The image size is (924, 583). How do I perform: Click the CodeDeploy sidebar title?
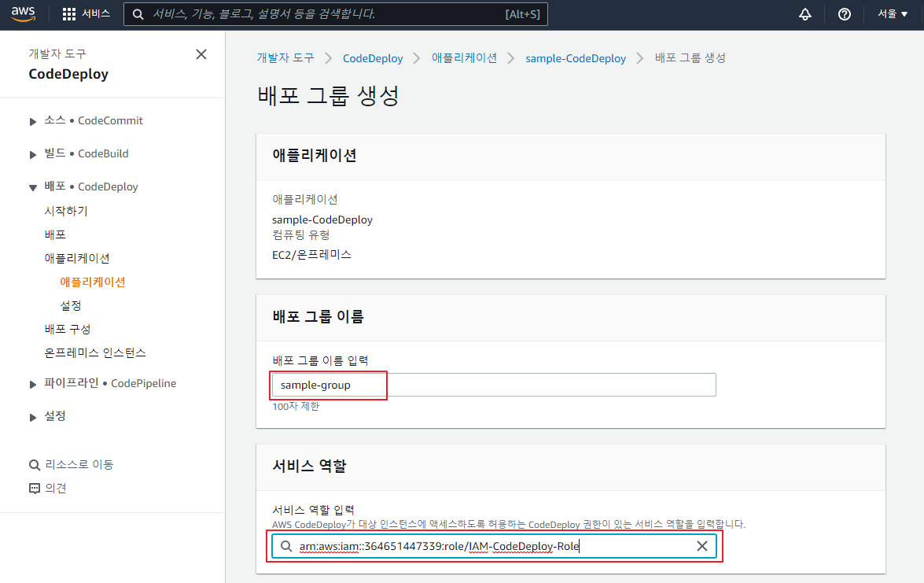click(68, 74)
